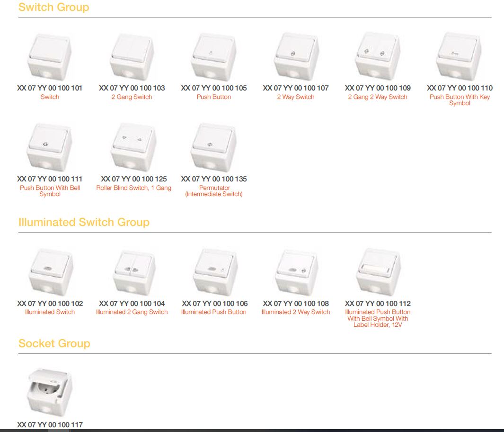
Task: Click the Permutator intermediate switch image
Action: click(213, 148)
